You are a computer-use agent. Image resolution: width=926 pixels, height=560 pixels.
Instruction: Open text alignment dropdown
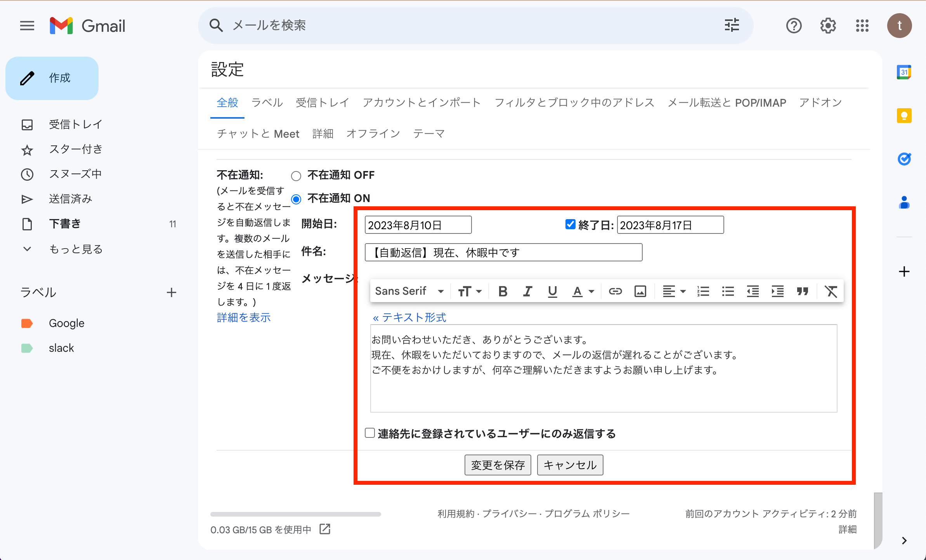pos(674,291)
